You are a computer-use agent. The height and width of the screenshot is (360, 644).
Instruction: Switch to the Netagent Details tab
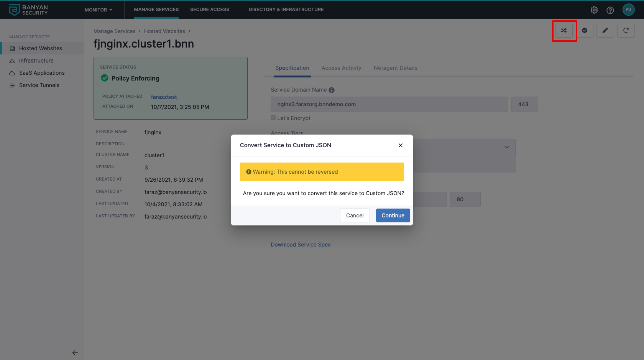point(395,68)
